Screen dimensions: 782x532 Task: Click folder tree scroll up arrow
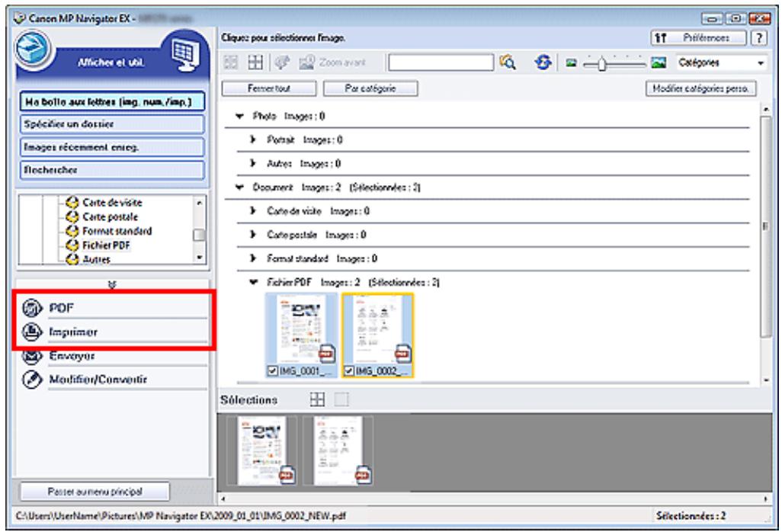pos(200,203)
